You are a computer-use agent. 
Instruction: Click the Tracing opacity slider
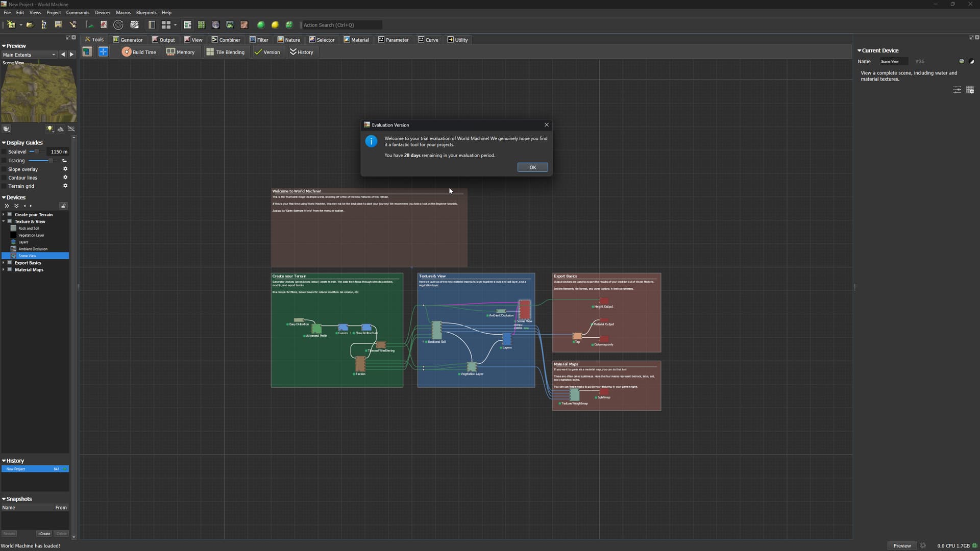pyautogui.click(x=41, y=161)
